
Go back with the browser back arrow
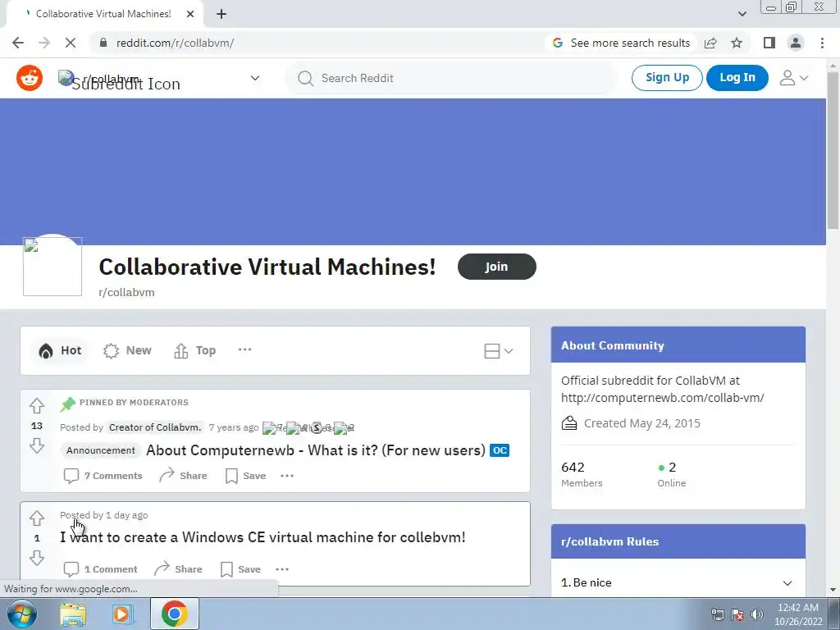tap(18, 43)
